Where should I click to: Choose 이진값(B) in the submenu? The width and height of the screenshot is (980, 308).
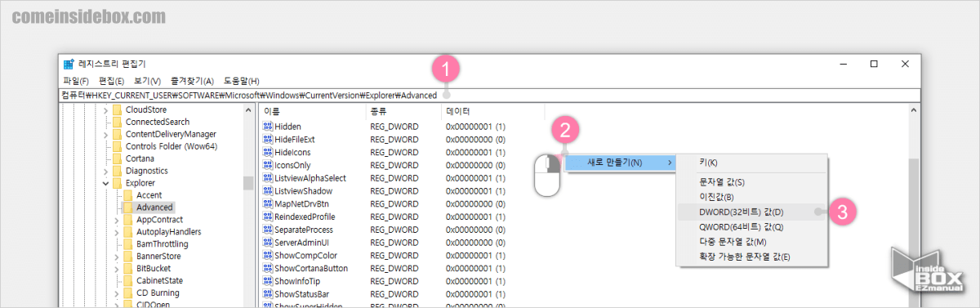click(752, 197)
